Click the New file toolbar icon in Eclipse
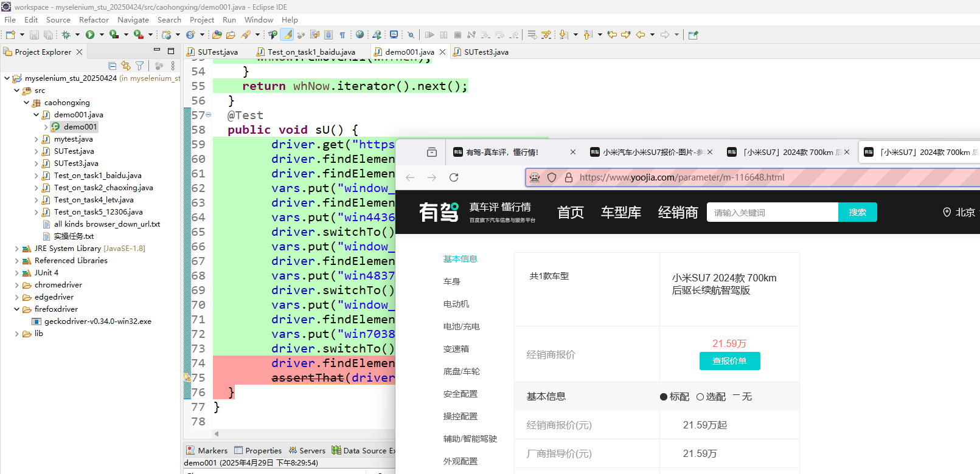Screen dimensions: 980x474 coord(10,35)
